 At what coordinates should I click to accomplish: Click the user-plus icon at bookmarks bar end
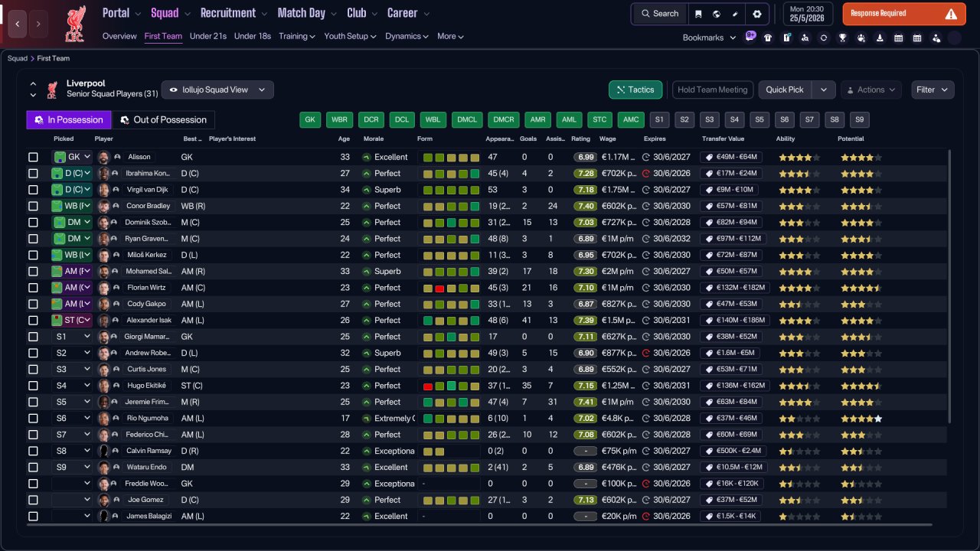pyautogui.click(x=936, y=37)
